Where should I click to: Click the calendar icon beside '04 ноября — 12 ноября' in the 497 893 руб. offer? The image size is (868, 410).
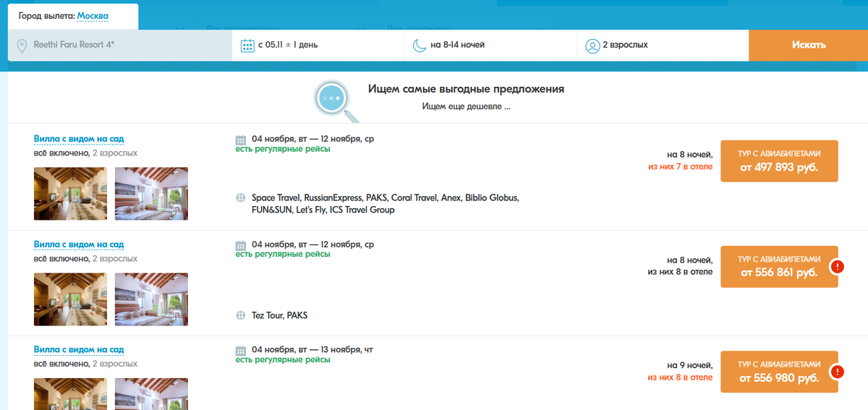pos(241,140)
